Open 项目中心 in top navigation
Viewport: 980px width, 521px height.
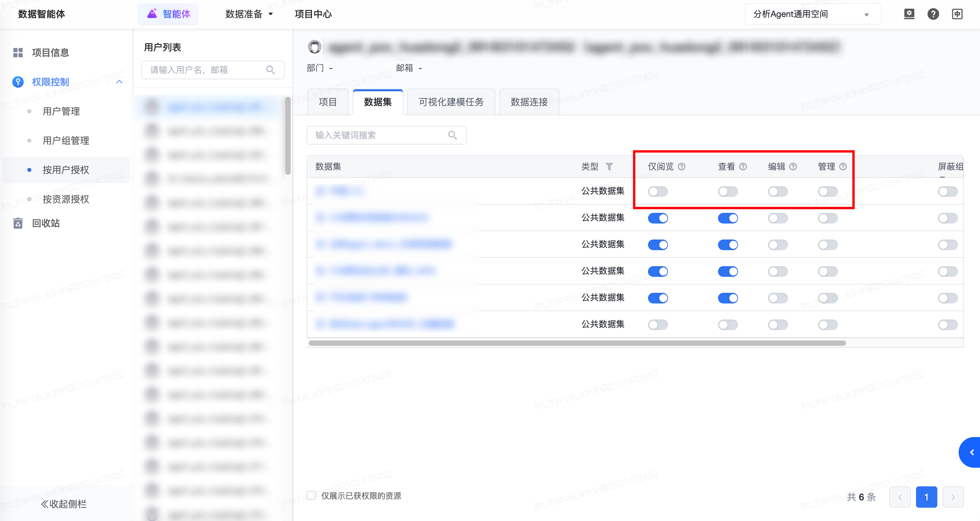click(x=313, y=14)
